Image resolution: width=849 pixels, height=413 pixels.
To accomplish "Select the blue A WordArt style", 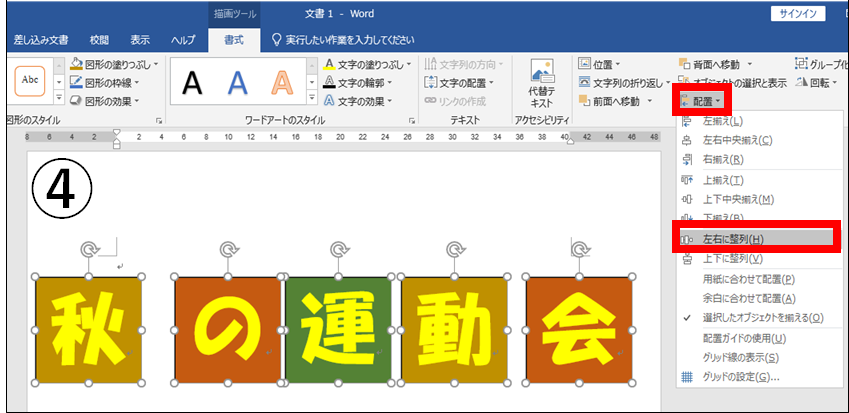I will click(x=238, y=83).
